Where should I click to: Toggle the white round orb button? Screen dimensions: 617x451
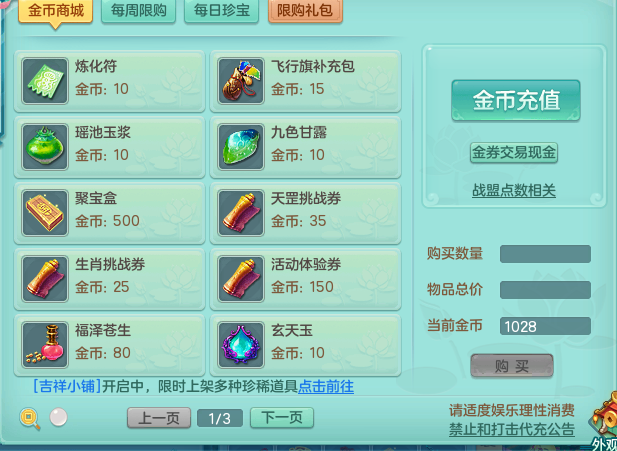[58, 417]
